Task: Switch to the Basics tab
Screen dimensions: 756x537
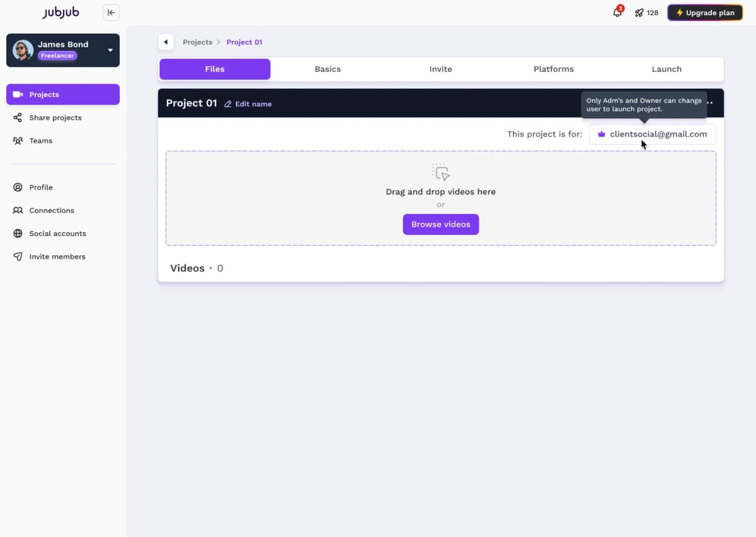Action: click(x=327, y=69)
